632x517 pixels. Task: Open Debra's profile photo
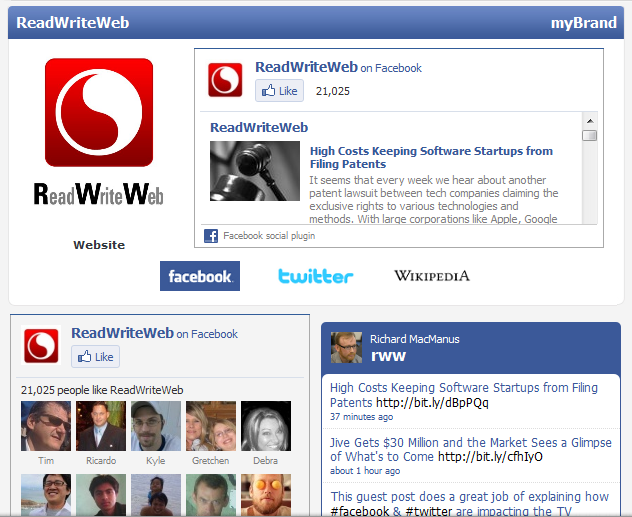tap(266, 426)
